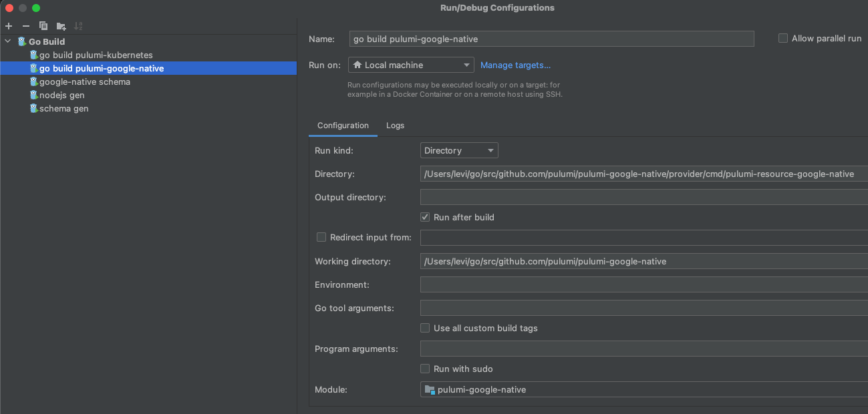
Task: Enable Use all custom build tags
Action: [x=424, y=328]
